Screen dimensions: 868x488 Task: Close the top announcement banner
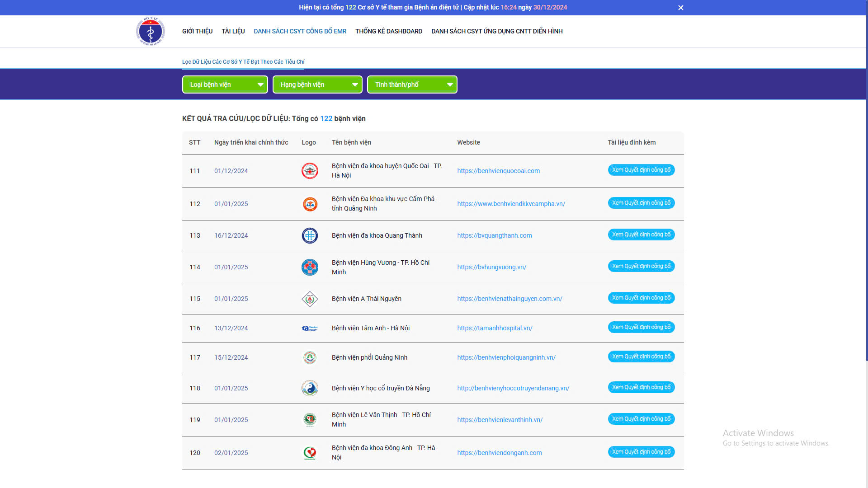click(680, 8)
